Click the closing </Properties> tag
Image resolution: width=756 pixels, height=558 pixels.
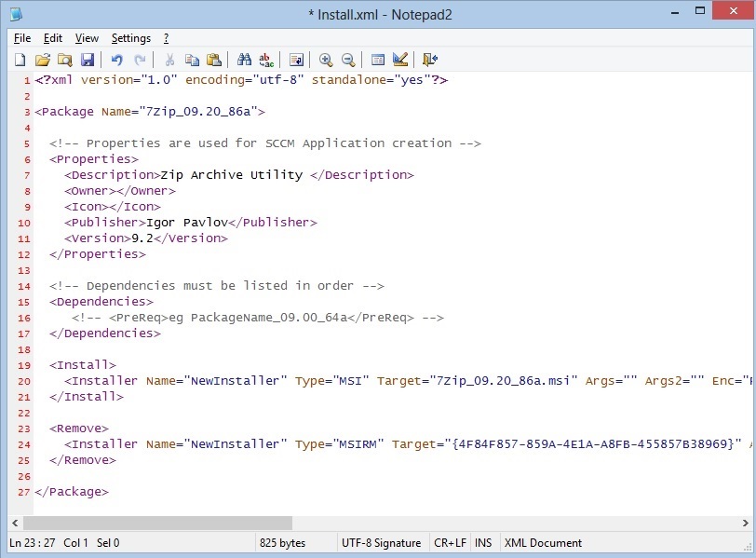point(98,254)
